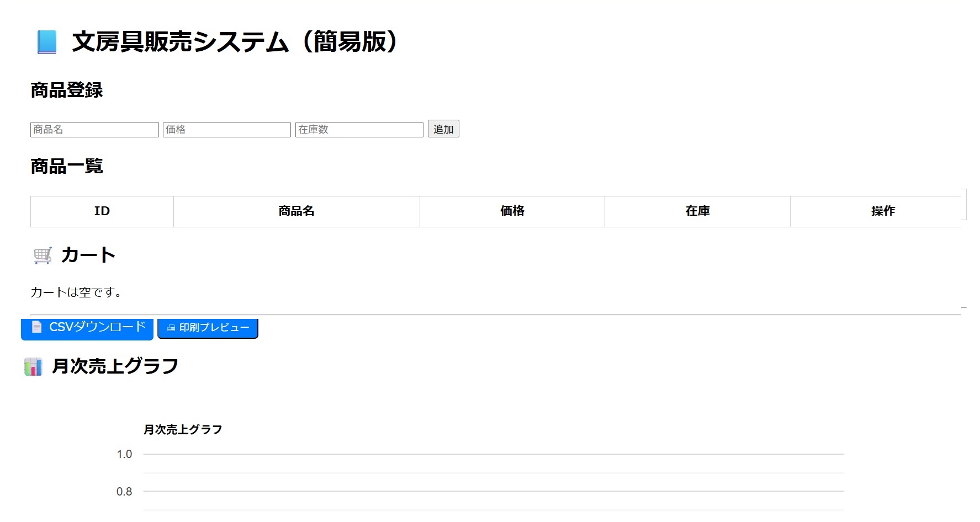Focus the 価格 input field

226,130
